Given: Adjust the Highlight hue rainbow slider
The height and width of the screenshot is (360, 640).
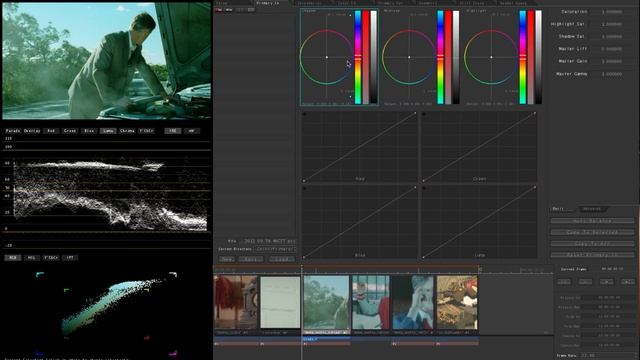Looking at the screenshot, I should (523, 57).
